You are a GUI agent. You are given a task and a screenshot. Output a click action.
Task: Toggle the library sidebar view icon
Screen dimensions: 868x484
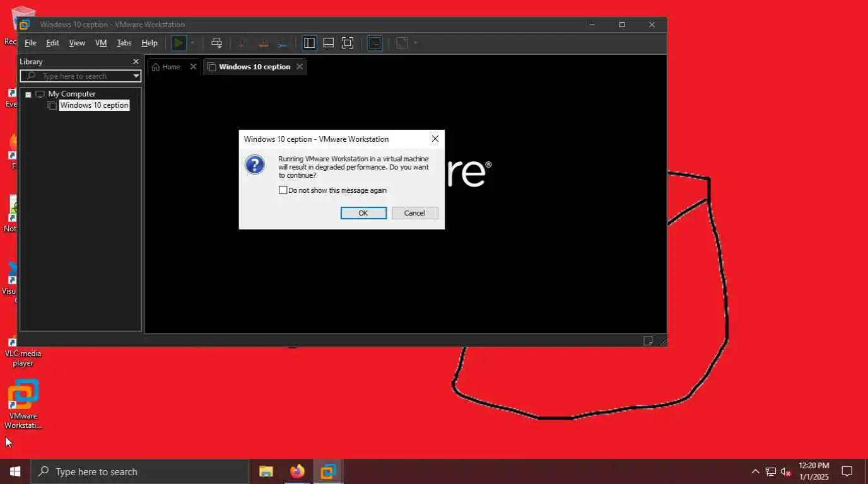click(x=309, y=43)
